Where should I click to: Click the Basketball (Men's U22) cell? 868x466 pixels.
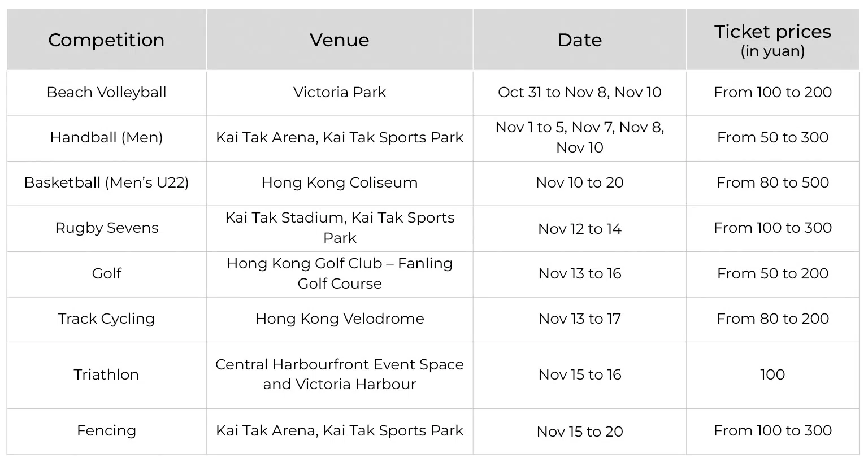[106, 182]
